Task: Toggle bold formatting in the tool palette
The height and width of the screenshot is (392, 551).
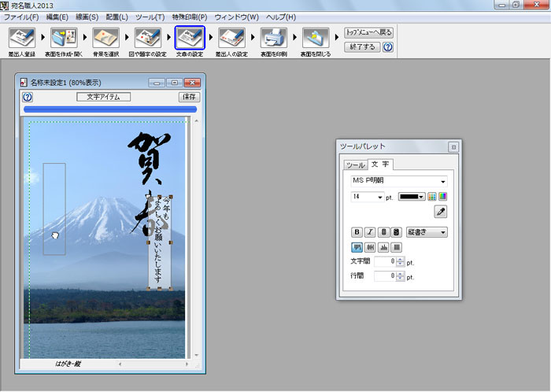Action: coord(357,232)
